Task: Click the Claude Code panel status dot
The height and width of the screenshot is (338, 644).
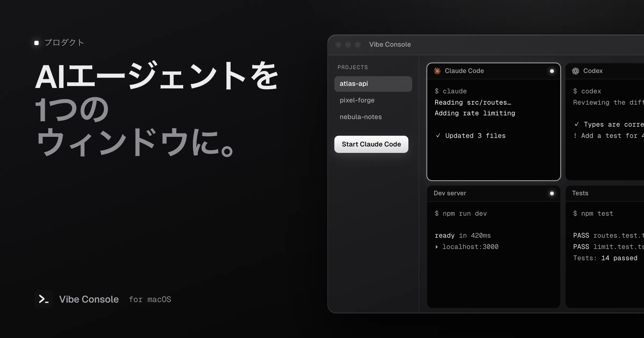Action: (552, 71)
